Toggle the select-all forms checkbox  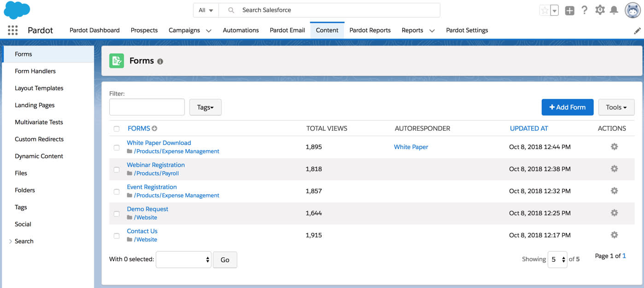[x=117, y=129]
